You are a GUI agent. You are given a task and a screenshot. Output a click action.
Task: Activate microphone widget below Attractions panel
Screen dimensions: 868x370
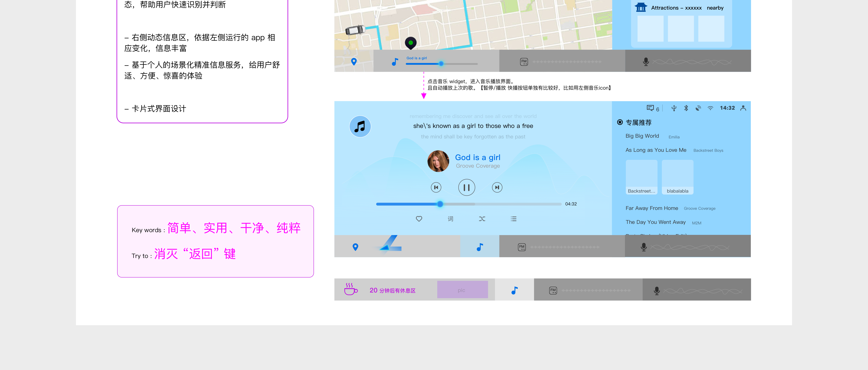688,61
